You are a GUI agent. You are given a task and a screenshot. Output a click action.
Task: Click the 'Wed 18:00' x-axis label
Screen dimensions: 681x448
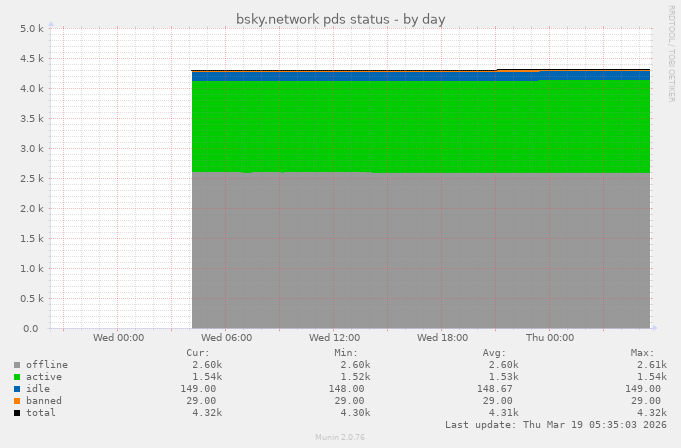coord(443,338)
